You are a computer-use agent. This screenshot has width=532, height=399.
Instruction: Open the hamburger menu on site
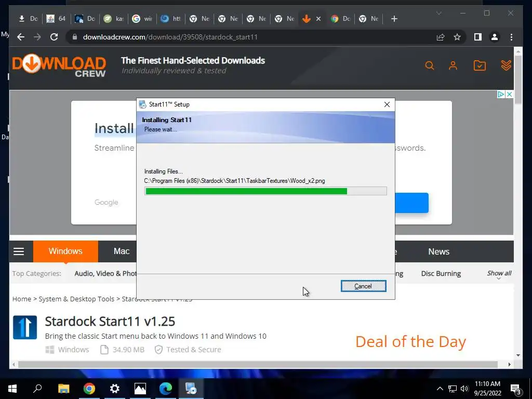coord(19,251)
